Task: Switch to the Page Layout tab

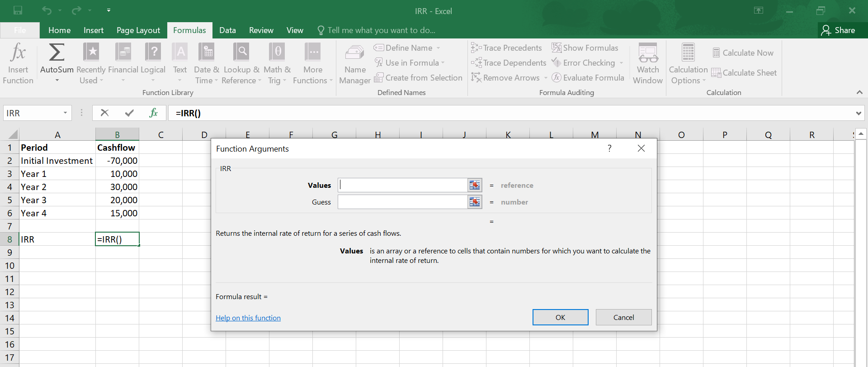Action: click(x=138, y=30)
